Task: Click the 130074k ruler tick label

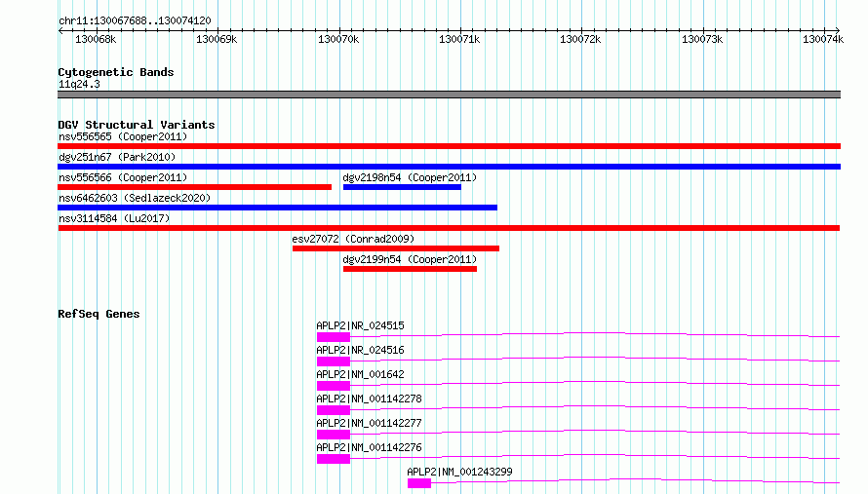Action: (823, 39)
